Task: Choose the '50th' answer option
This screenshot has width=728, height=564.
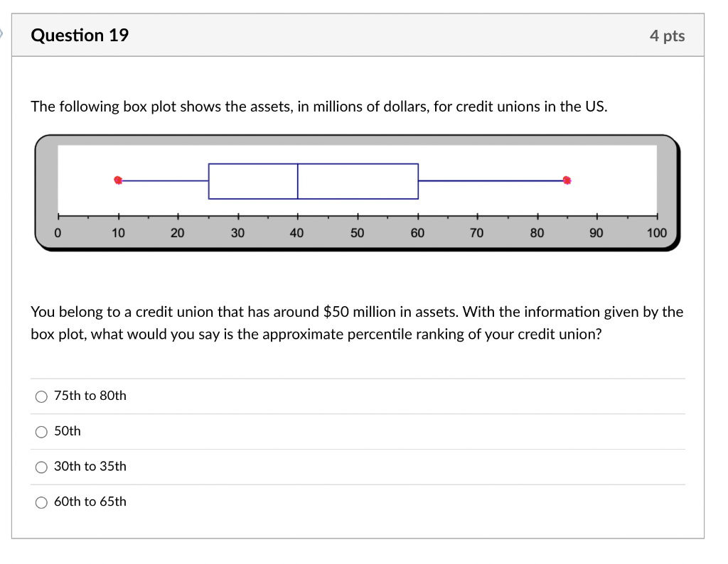Action: coord(41,431)
